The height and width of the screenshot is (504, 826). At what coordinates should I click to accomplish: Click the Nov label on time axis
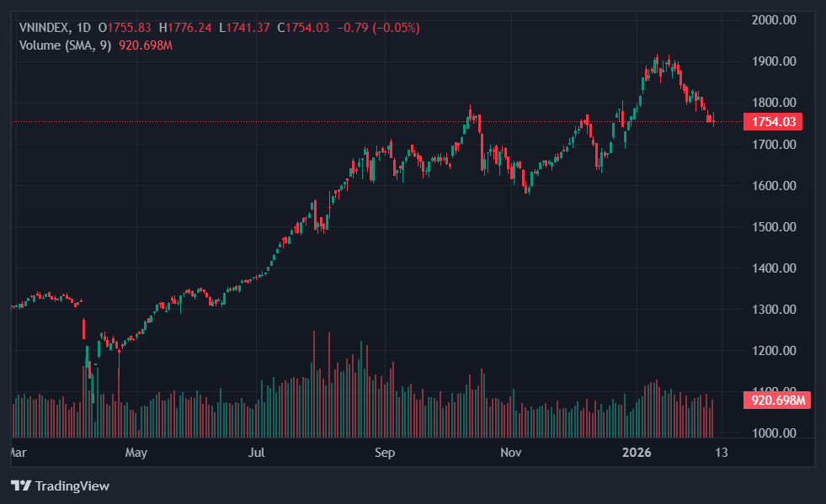click(511, 453)
